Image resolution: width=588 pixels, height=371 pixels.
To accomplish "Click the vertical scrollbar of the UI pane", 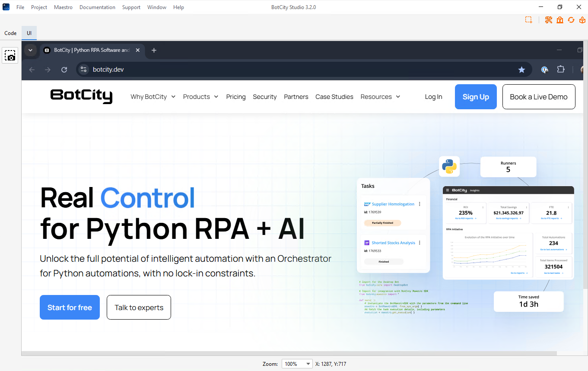I will coord(585,166).
